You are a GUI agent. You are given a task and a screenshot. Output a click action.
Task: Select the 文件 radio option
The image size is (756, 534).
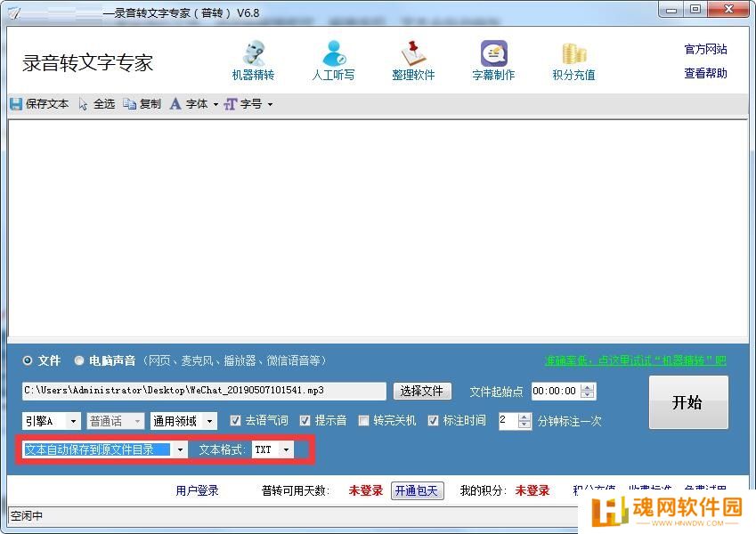tap(28, 360)
